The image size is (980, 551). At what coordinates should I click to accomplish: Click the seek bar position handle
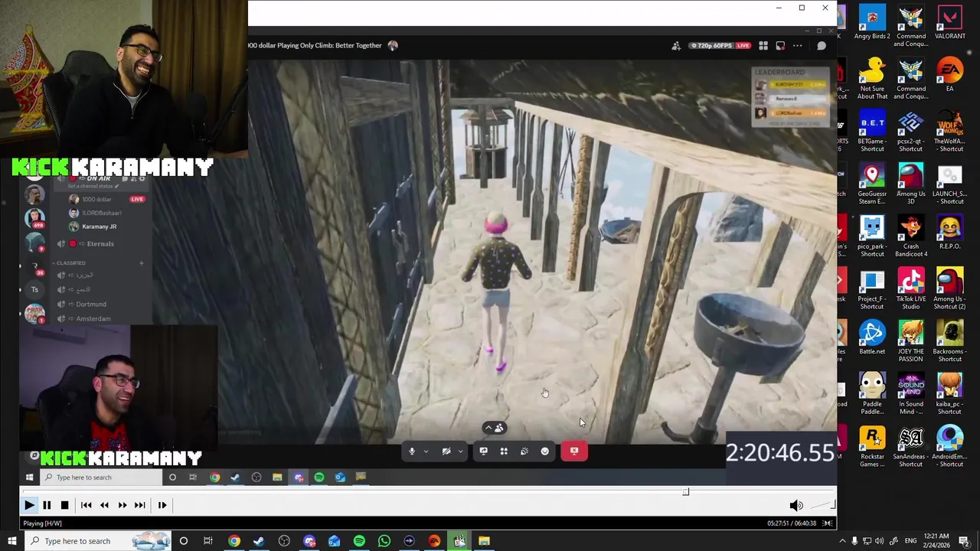tap(686, 491)
